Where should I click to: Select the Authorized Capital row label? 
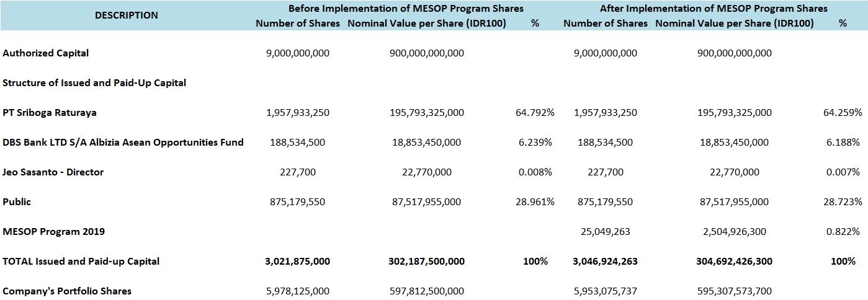click(46, 53)
